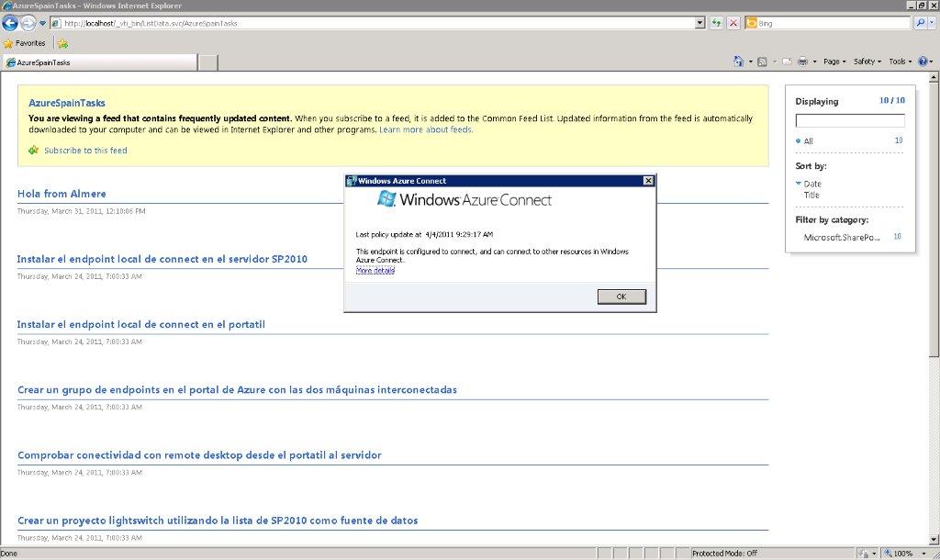The image size is (940, 560).
Task: Click the red Stop loading icon
Action: click(733, 23)
